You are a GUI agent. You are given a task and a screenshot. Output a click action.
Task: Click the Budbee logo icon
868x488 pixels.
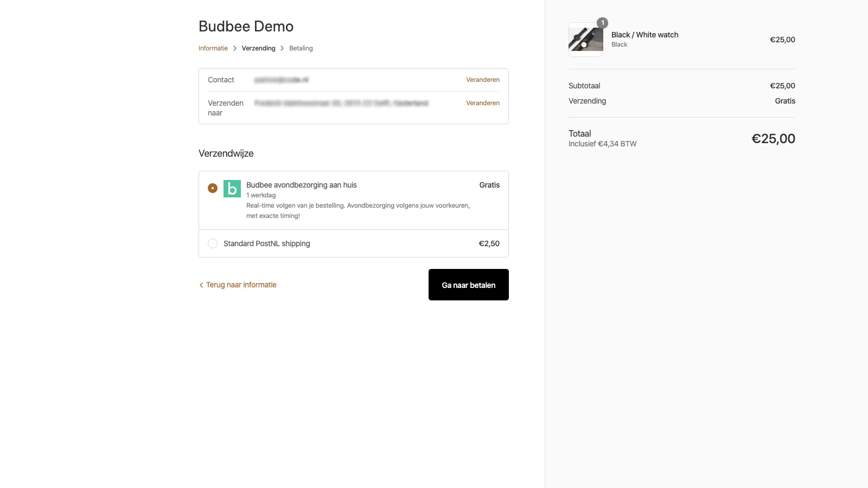[232, 188]
